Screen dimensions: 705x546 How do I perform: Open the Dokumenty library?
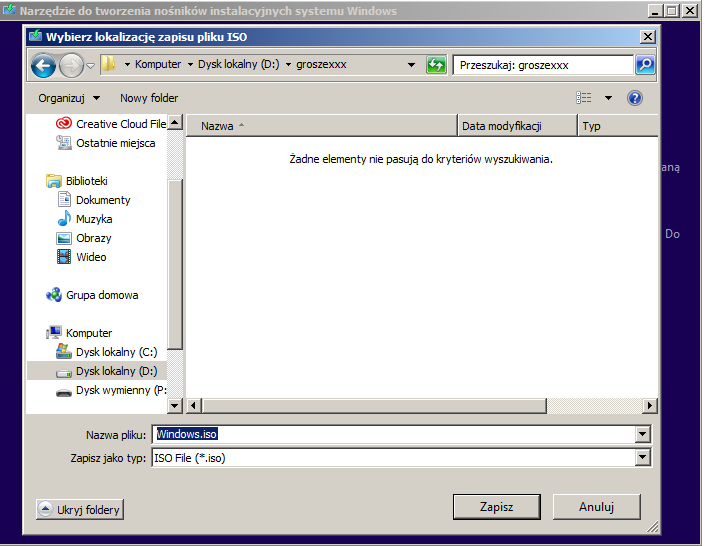[94, 200]
